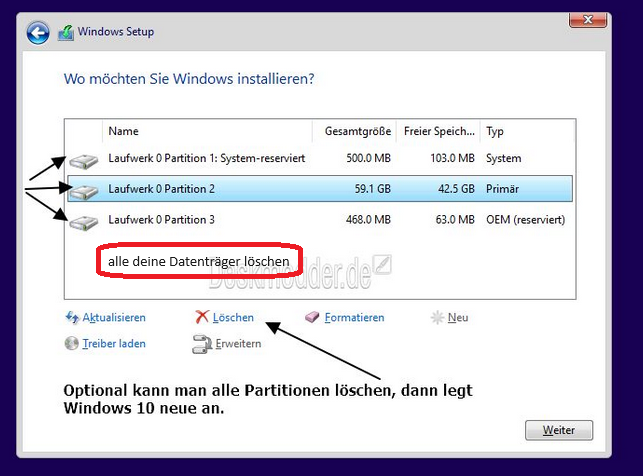Click the drive icon for Partition 1
The height and width of the screenshot is (476, 643).
[x=84, y=161]
